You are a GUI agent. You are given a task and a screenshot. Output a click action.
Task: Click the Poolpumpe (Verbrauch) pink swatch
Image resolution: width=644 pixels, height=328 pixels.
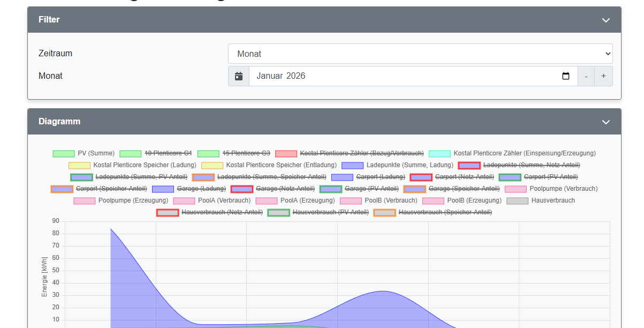[516, 189]
